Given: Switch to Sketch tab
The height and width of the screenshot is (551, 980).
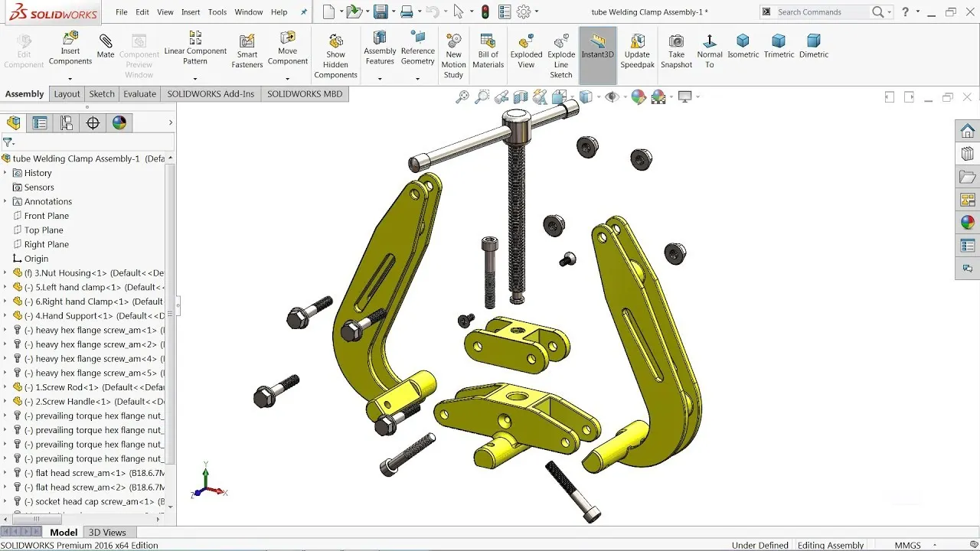Looking at the screenshot, I should (102, 94).
